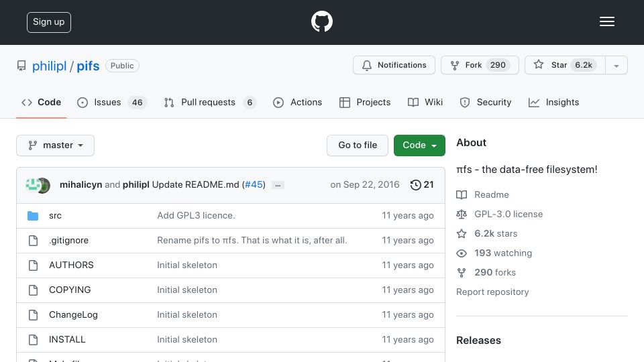Click the Readme book icon
Image resolution: width=644 pixels, height=362 pixels.
[x=462, y=194]
